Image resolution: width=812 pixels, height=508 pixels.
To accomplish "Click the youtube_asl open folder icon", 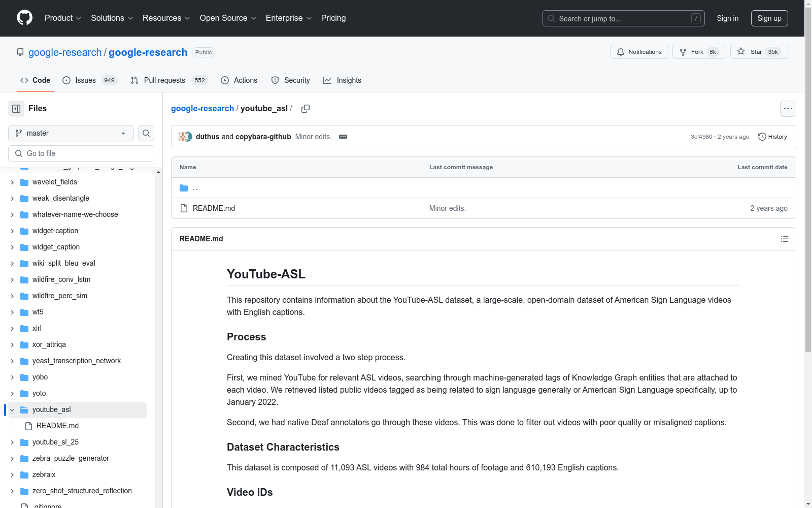I will (24, 410).
